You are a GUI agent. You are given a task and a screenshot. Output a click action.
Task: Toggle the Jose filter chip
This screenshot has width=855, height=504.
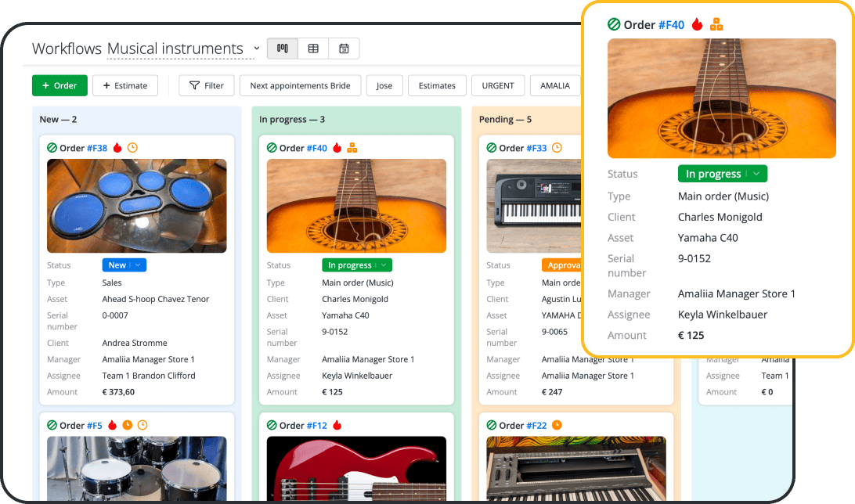pos(384,85)
